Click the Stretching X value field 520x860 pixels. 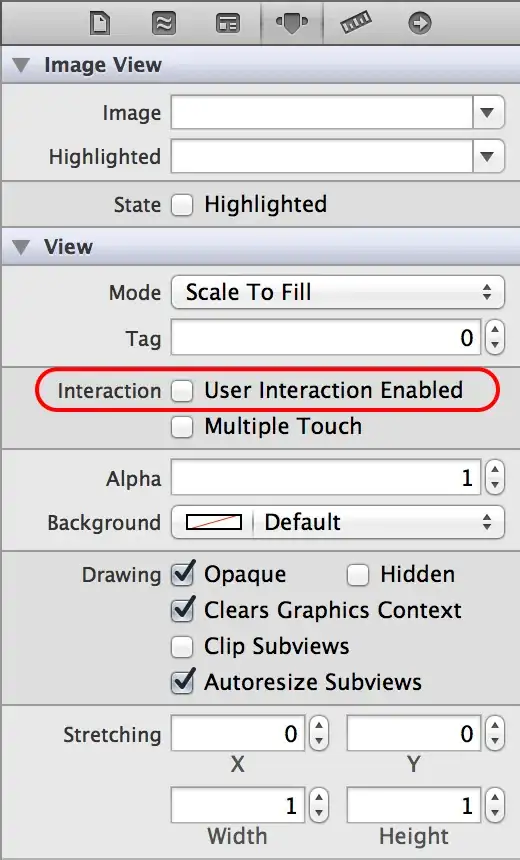(x=238, y=733)
